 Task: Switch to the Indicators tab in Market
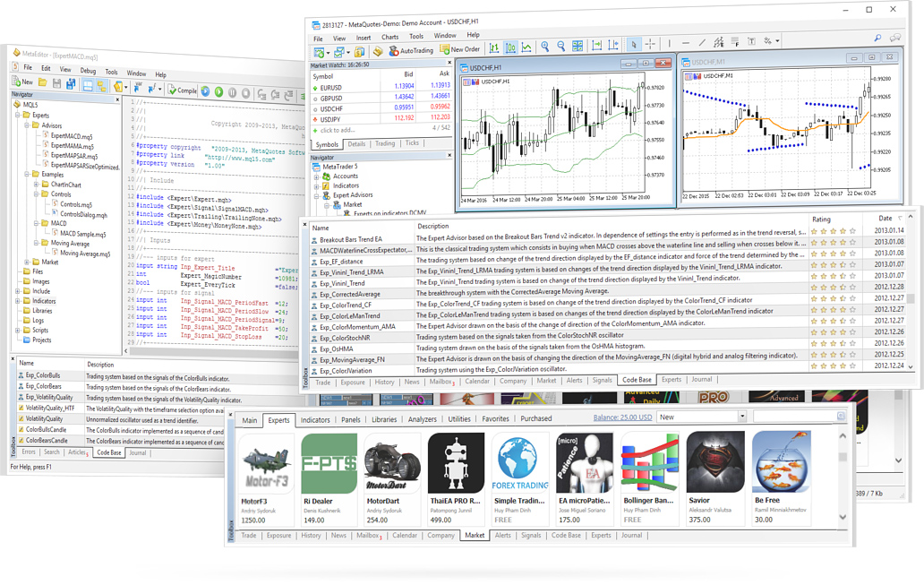316,419
